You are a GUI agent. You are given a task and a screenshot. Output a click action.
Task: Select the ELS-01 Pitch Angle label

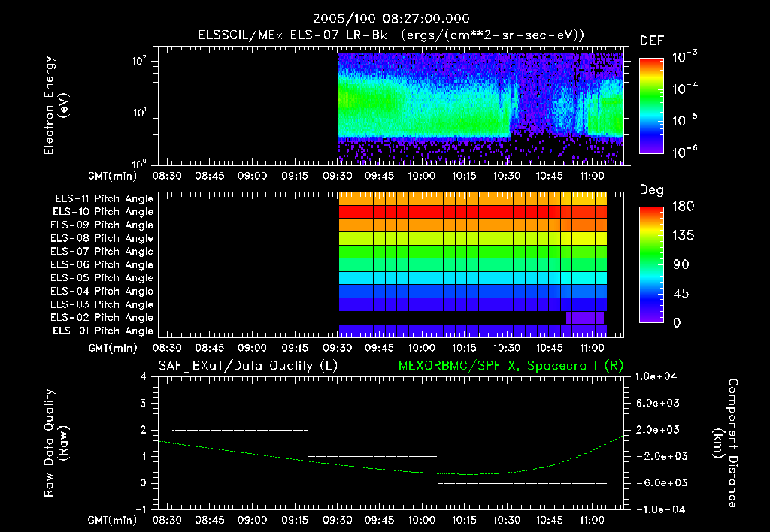pos(102,331)
